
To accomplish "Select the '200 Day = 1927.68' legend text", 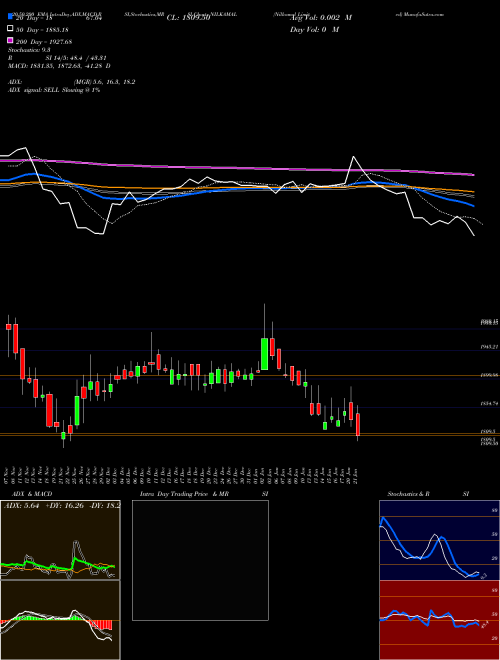I will click(44, 42).
